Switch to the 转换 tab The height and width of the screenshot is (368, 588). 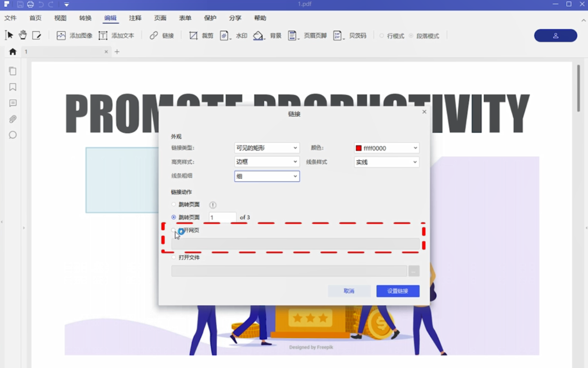(x=85, y=18)
